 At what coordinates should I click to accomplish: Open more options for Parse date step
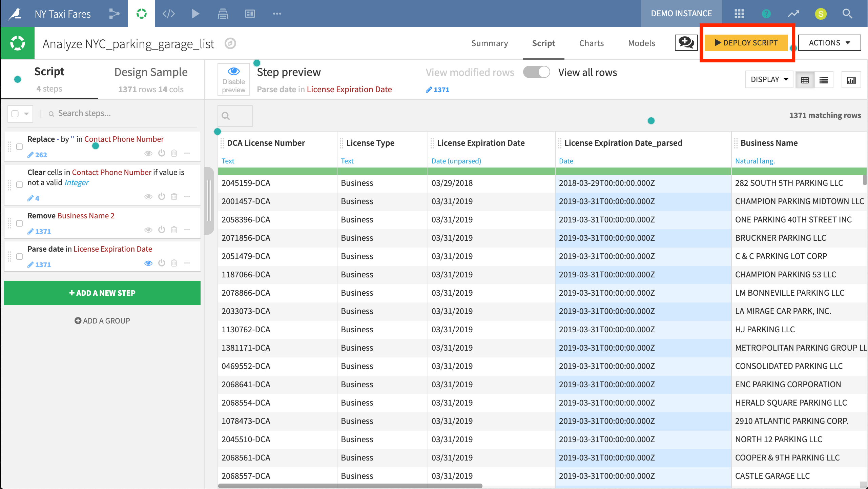click(x=187, y=263)
